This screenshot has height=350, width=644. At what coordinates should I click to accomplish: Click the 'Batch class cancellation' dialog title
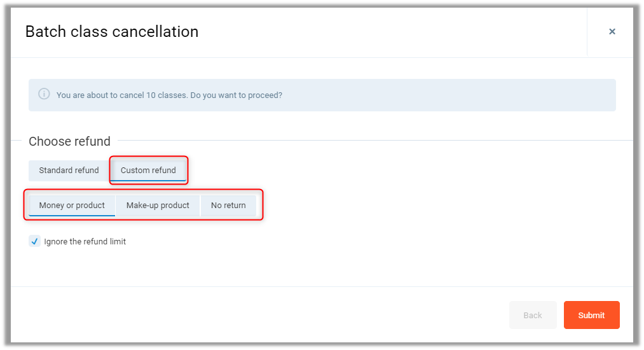(112, 32)
